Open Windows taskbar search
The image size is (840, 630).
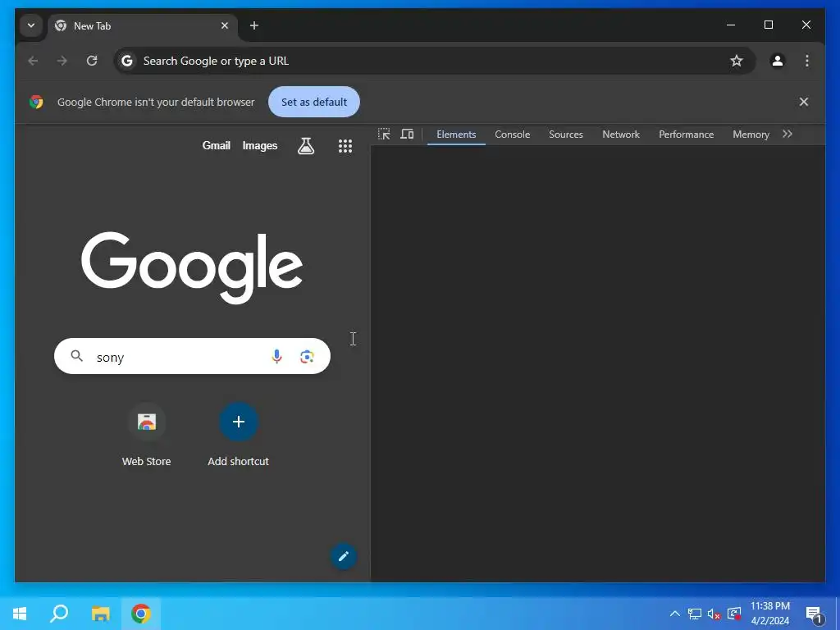pyautogui.click(x=59, y=614)
